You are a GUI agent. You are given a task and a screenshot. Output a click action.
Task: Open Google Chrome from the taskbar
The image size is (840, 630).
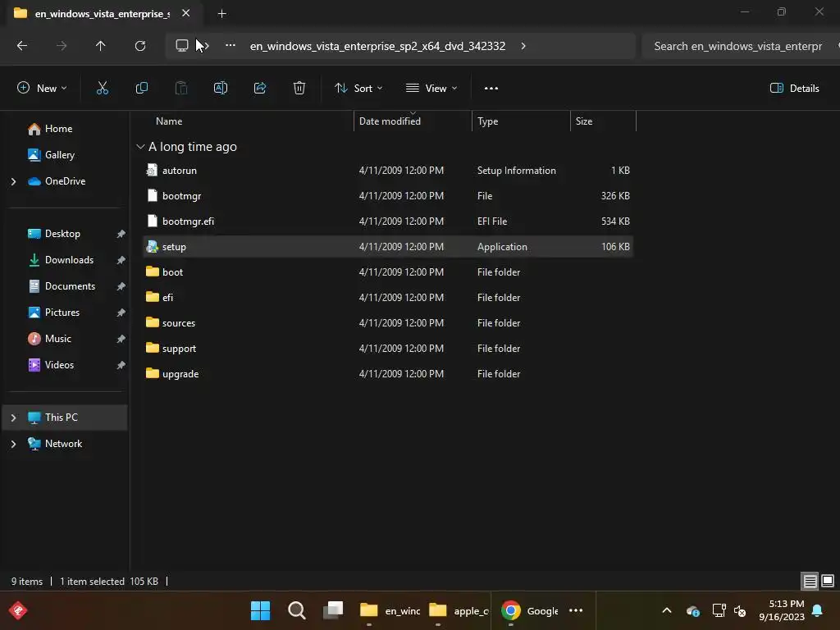tap(529, 610)
